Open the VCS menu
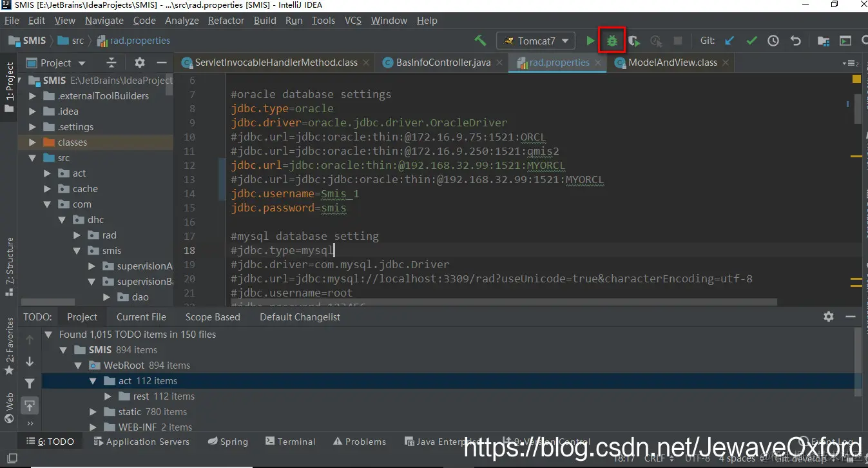Screen dimensions: 868x468 click(x=353, y=20)
